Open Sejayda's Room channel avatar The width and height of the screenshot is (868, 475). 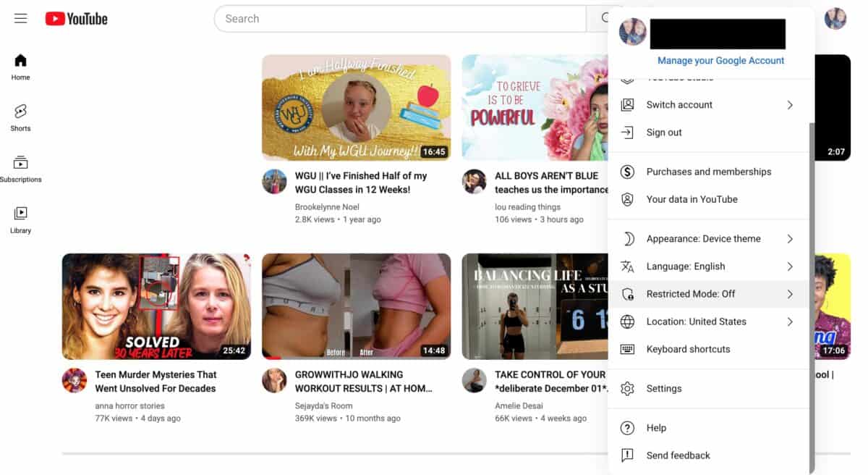coord(274,380)
